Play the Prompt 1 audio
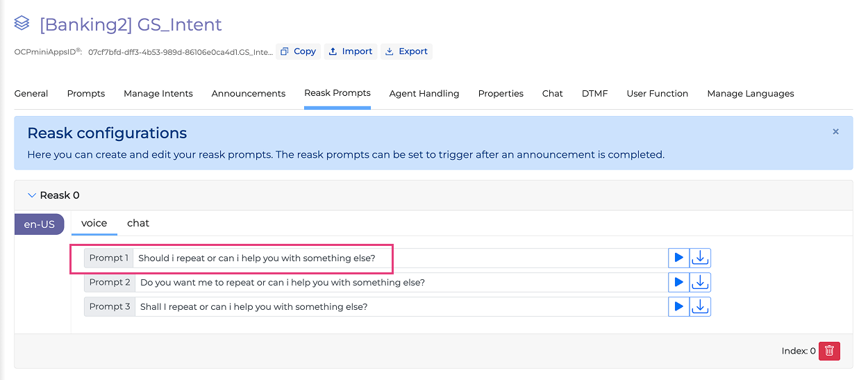 pyautogui.click(x=678, y=258)
